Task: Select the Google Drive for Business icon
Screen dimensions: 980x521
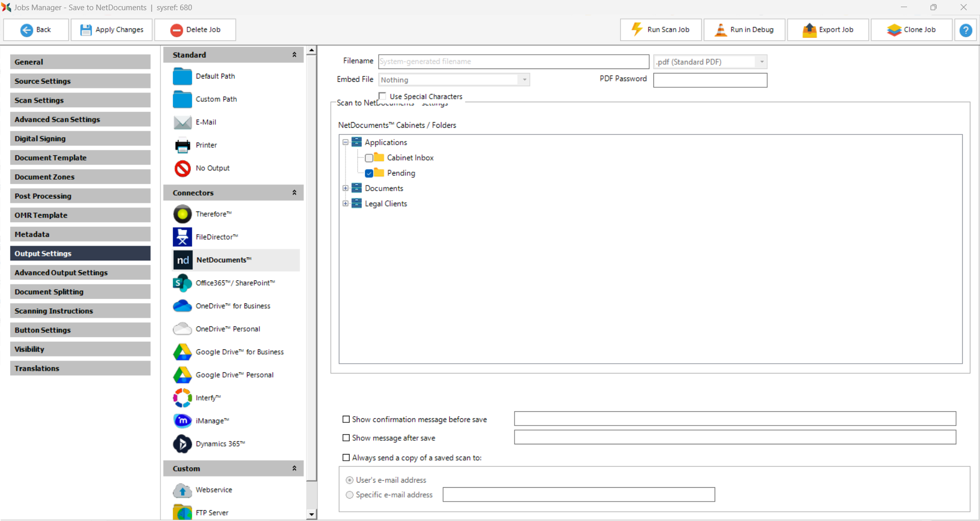Action: (182, 352)
